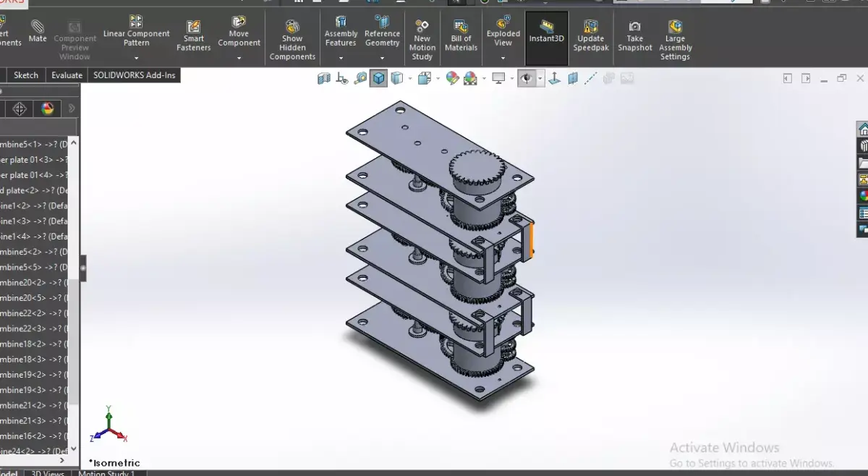
Task: Click the SOLIDWORKS Add-Ins tab button
Action: pos(134,75)
